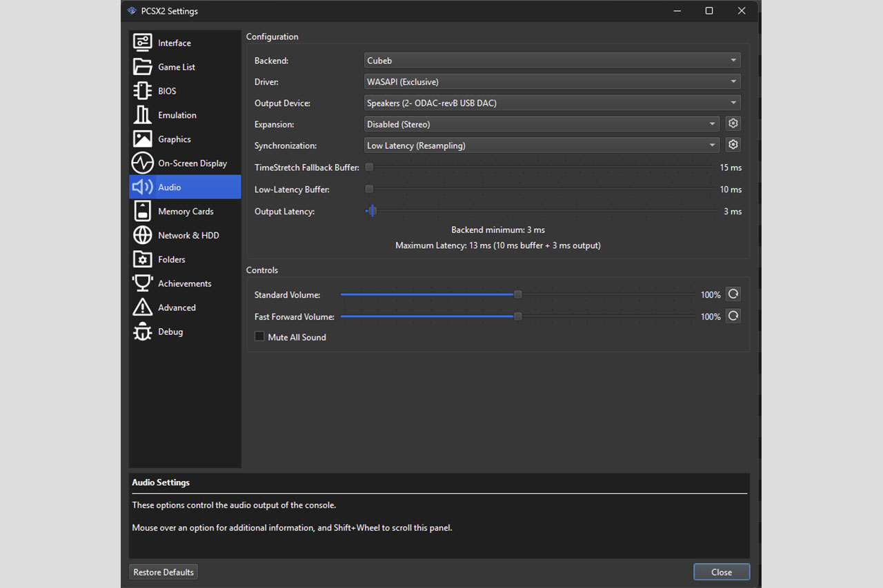The width and height of the screenshot is (883, 588).
Task: Click the TimeStretch Fallback Buffer slider handle
Action: tap(369, 168)
